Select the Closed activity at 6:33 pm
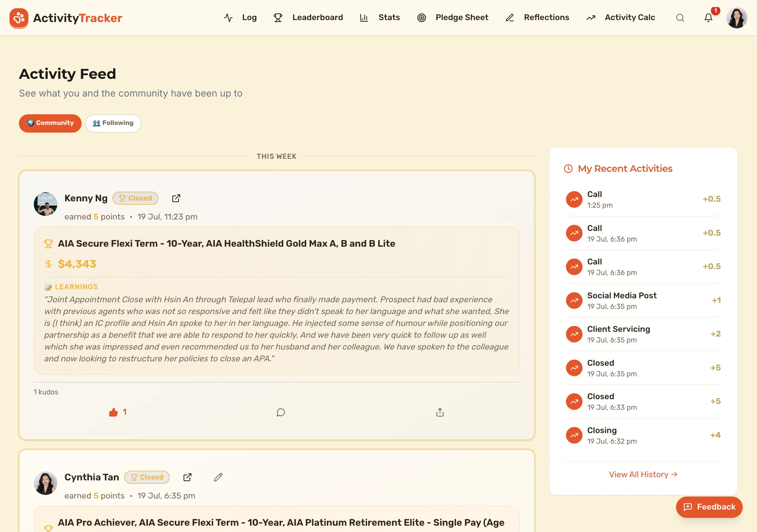Viewport: 757px width, 532px height. tap(643, 402)
